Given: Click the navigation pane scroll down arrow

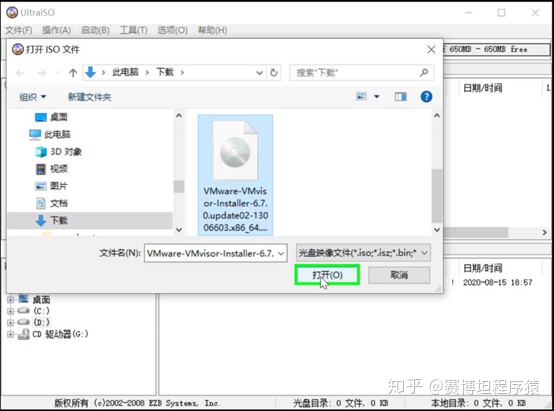Looking at the screenshot, I should coord(179,230).
